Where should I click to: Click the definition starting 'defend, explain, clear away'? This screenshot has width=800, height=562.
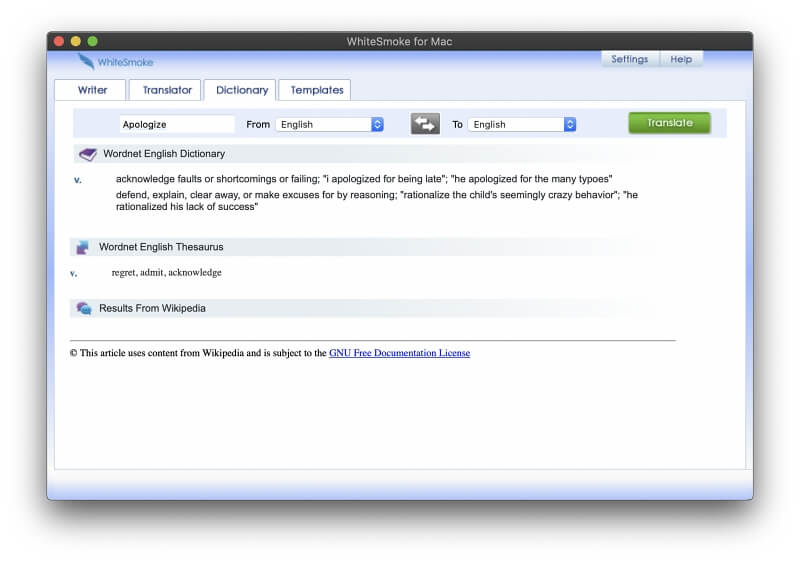pyautogui.click(x=377, y=200)
